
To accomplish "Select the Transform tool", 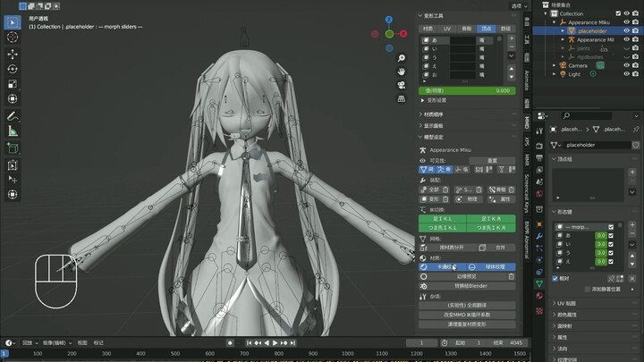I will point(13,99).
